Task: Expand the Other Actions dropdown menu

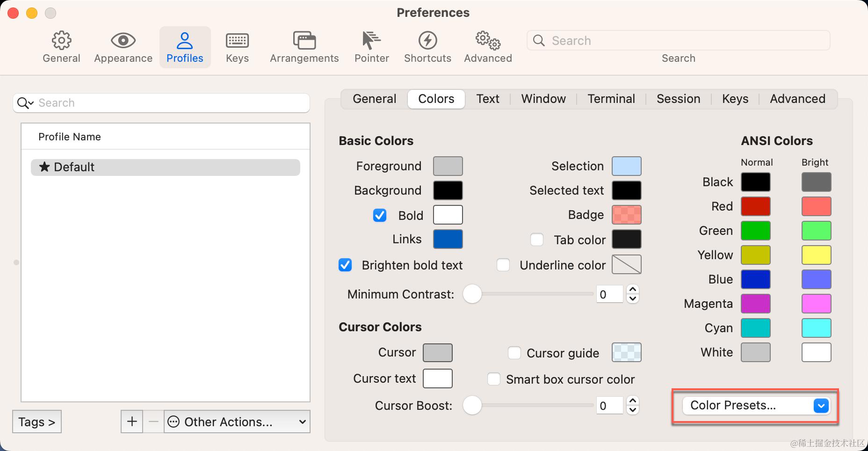Action: [237, 422]
